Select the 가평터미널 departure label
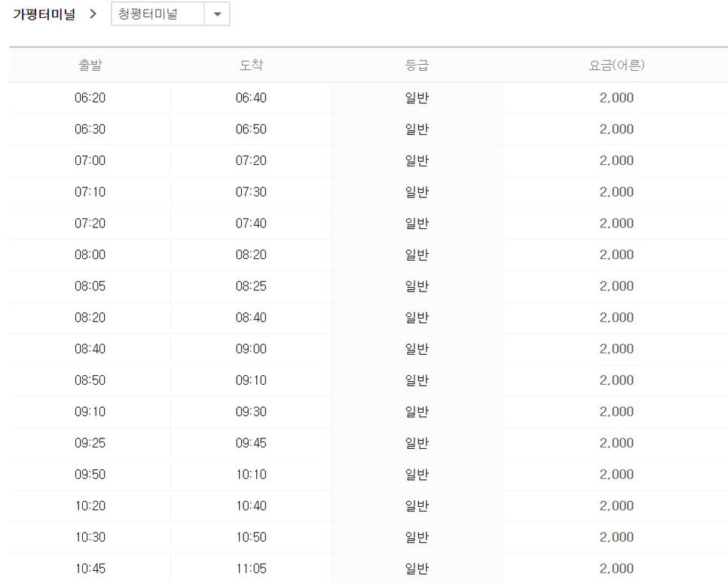The width and height of the screenshot is (728, 583). [x=44, y=14]
